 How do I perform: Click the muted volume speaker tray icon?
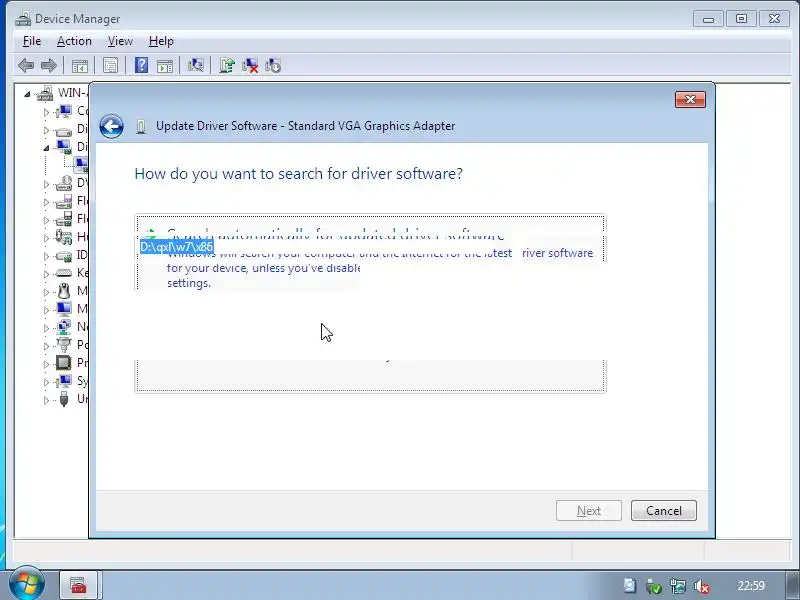(x=702, y=586)
